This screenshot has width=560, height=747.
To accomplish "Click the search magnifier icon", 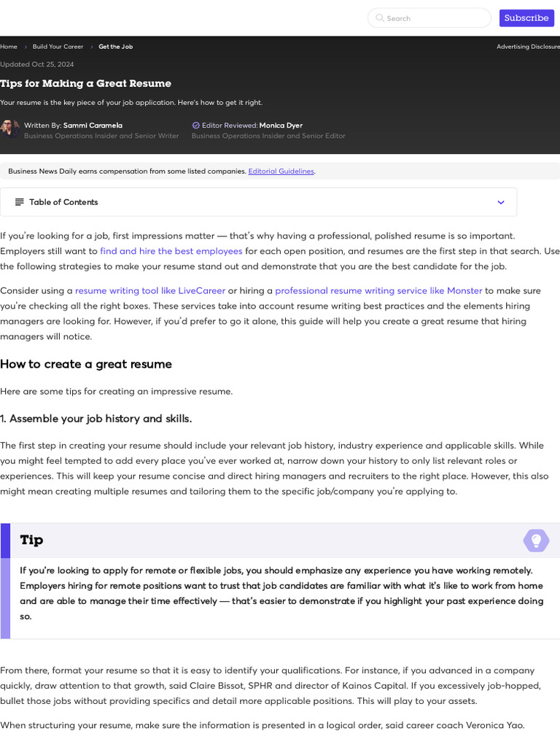I will 379,18.
